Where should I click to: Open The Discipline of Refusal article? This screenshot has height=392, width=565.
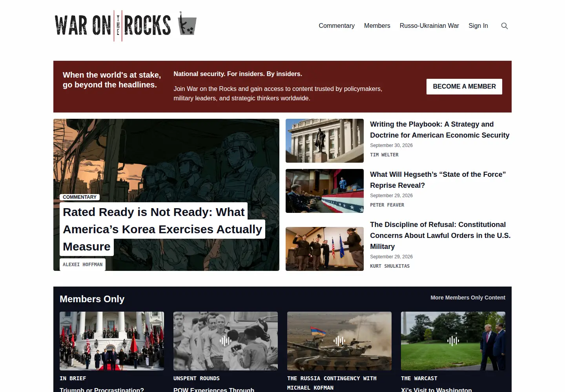click(x=440, y=236)
